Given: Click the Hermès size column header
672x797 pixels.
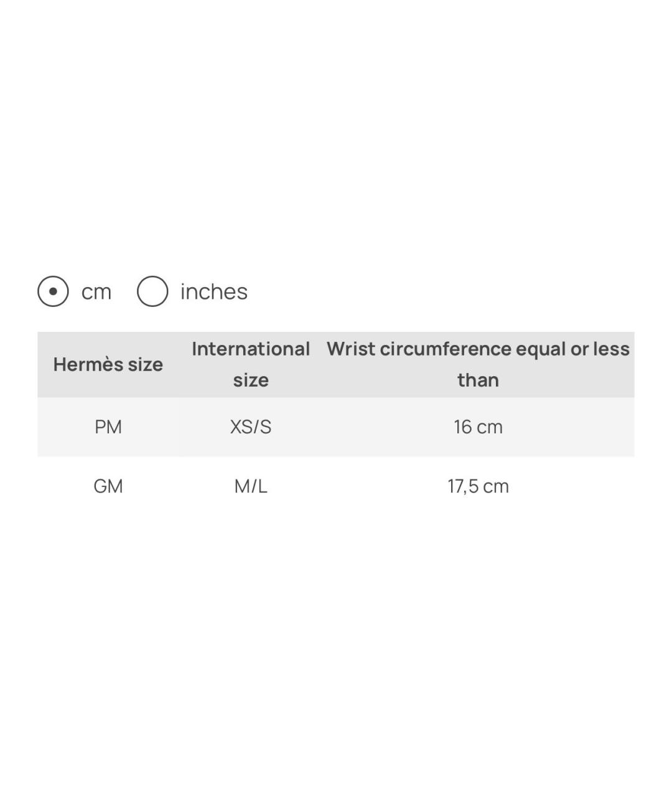Looking at the screenshot, I should (x=108, y=364).
